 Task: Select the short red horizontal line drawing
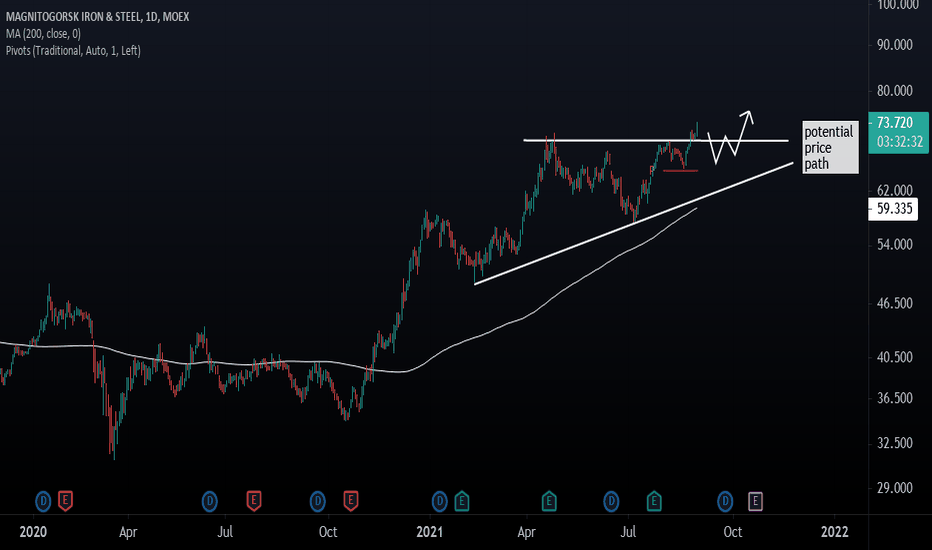681,171
